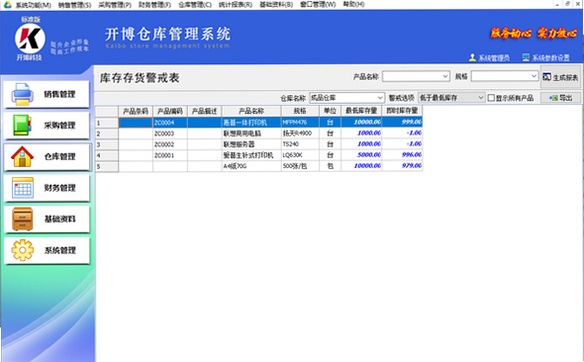584x362 pixels.
Task: Select the house icon for 仓库管理
Action: pos(22,156)
